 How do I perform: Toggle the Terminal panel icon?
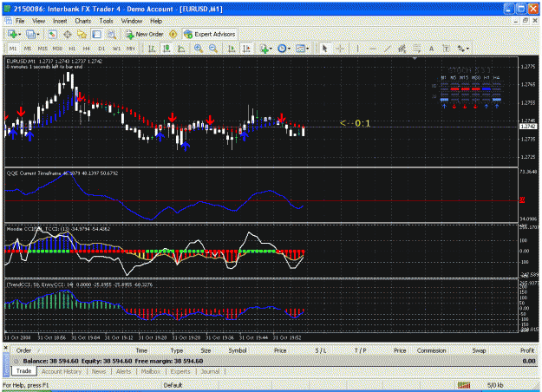(96, 34)
